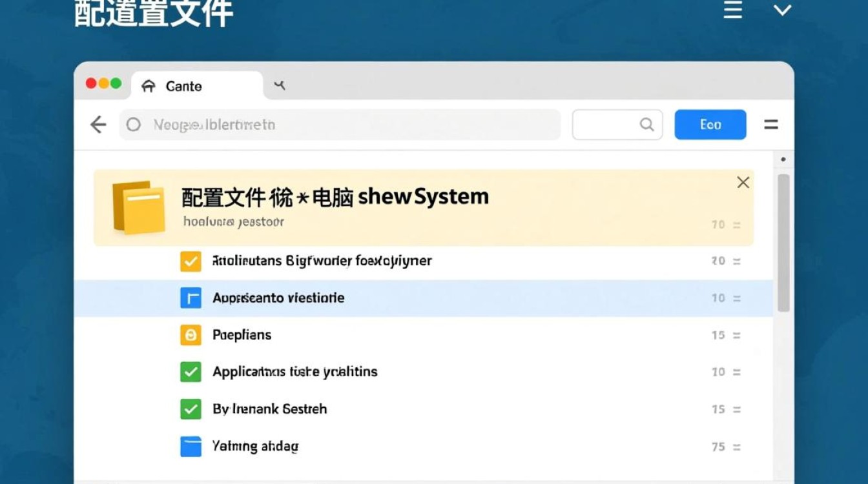Open the page hamburger menu near the title

pos(732,10)
